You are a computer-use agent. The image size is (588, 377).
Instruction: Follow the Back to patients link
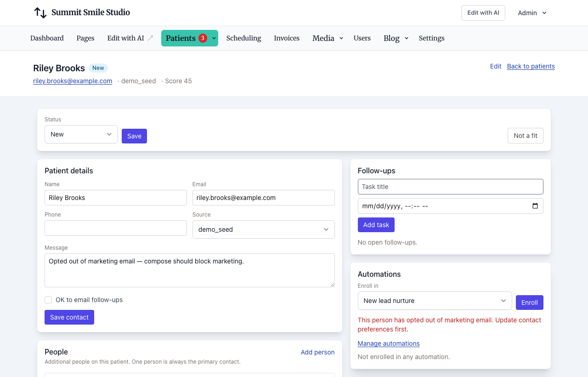pos(531,66)
